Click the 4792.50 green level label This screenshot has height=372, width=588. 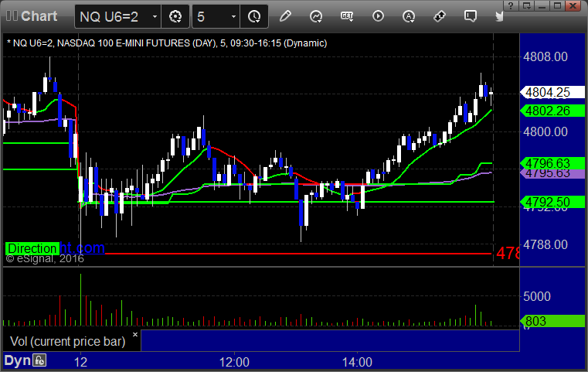pos(552,202)
